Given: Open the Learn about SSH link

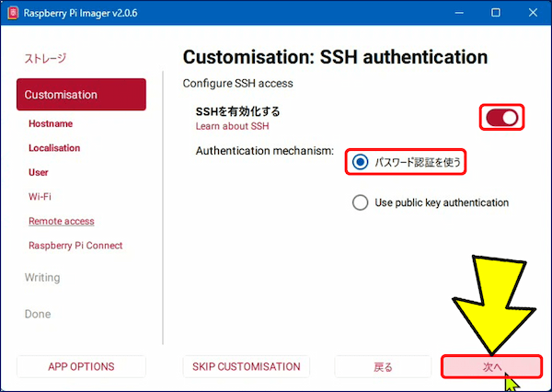Looking at the screenshot, I should (233, 126).
